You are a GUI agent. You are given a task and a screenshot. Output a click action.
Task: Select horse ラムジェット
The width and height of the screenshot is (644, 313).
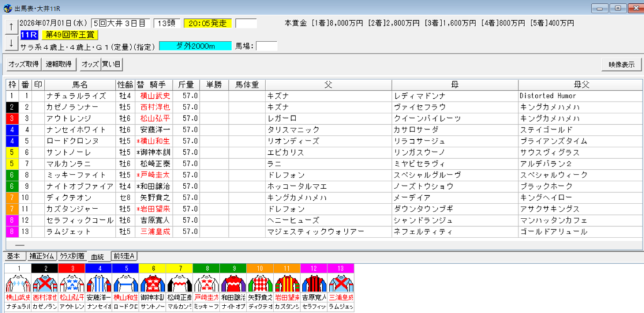pyautogui.click(x=67, y=232)
